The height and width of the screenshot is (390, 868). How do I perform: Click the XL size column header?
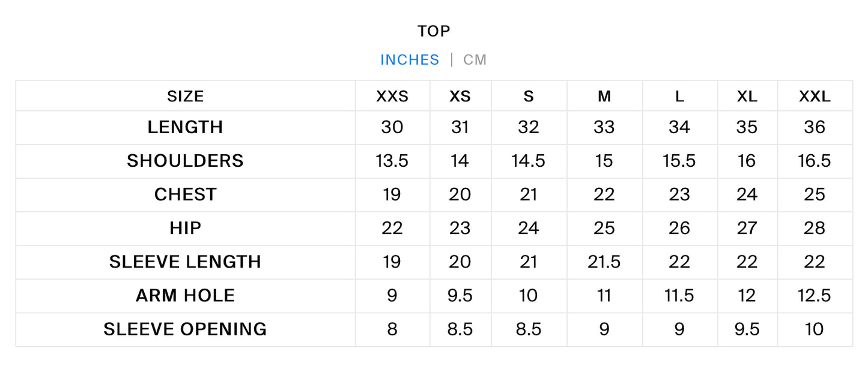[x=747, y=97]
